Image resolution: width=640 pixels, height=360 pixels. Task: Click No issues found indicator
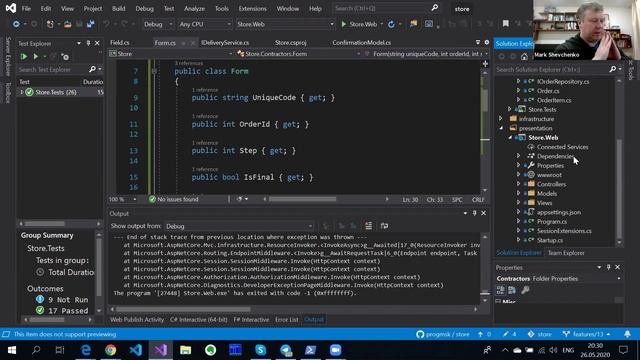point(174,199)
